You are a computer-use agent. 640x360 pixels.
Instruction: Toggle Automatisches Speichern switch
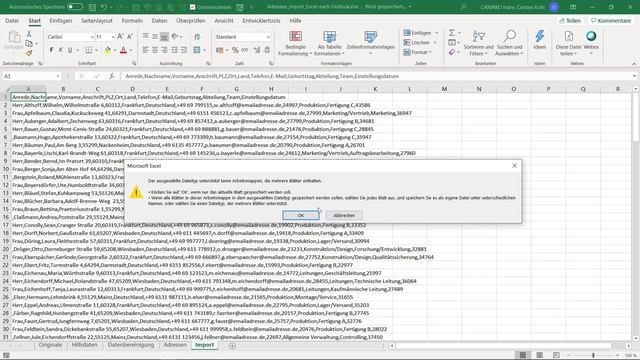75,7
